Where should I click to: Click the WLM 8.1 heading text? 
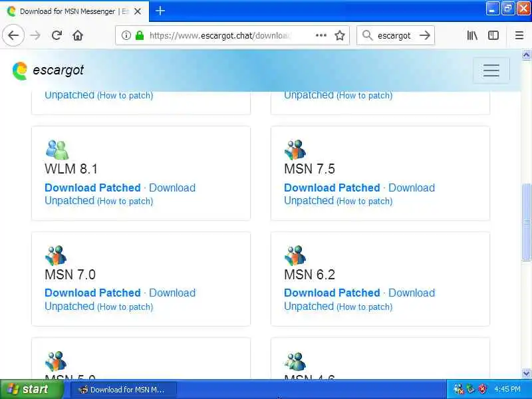[x=71, y=169]
